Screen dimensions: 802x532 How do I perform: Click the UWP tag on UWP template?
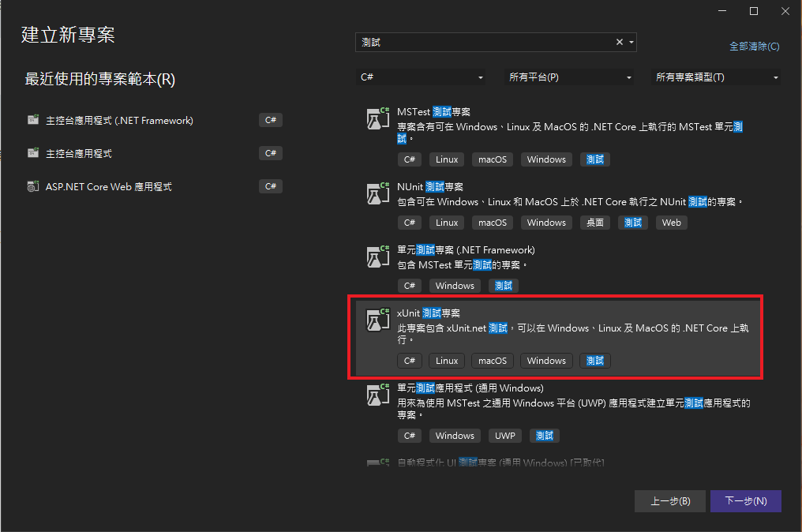(x=505, y=436)
